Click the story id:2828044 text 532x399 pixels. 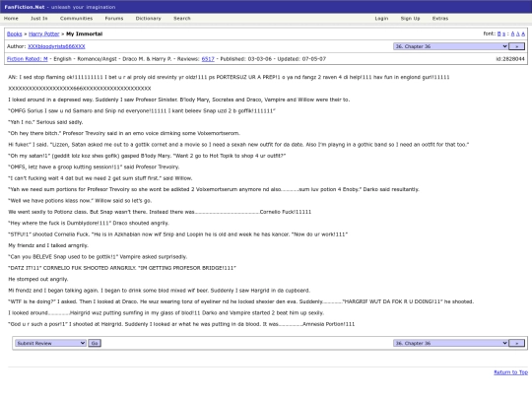[x=510, y=59]
